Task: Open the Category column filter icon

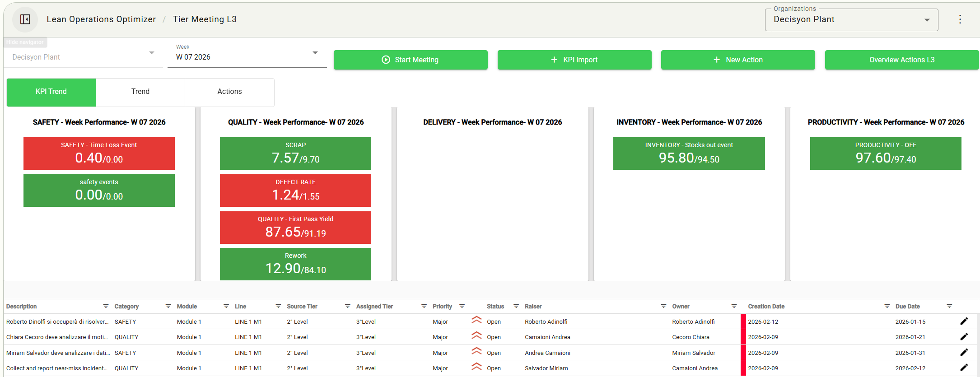Action: coord(168,306)
